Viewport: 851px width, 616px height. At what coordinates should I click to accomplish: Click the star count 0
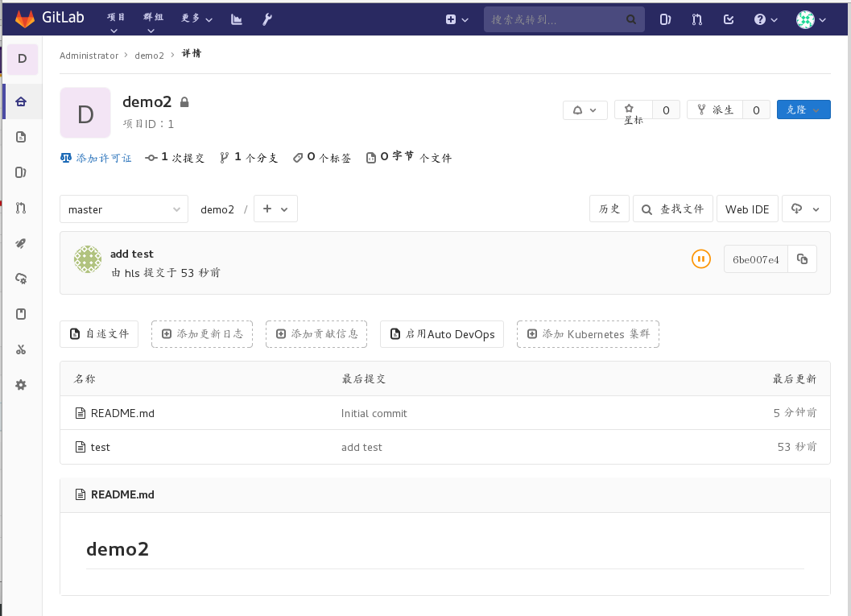666,110
